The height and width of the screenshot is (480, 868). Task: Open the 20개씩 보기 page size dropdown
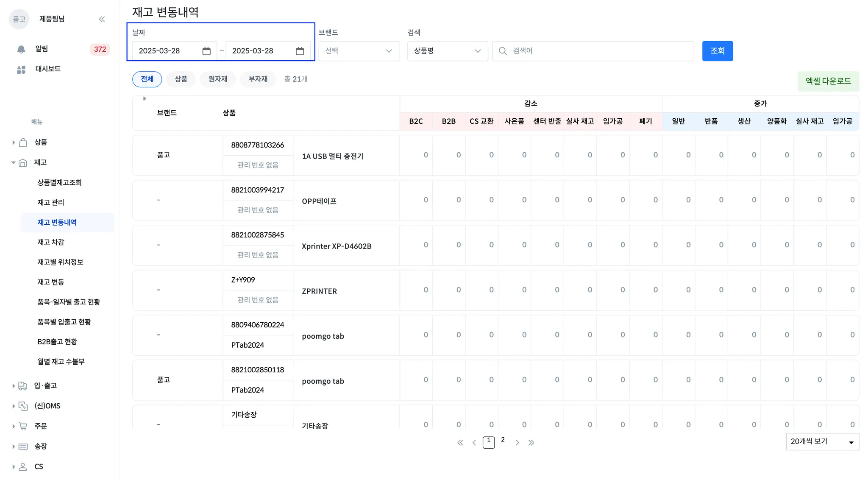click(x=822, y=442)
